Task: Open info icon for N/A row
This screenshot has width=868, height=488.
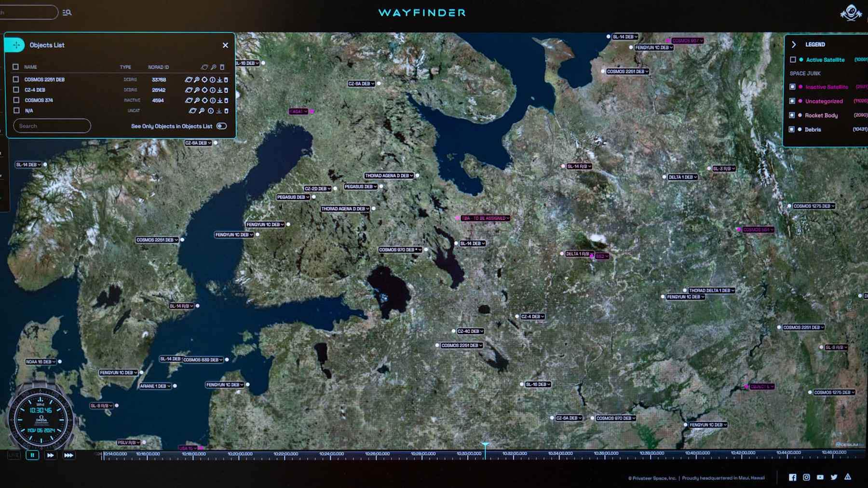Action: 211,111
